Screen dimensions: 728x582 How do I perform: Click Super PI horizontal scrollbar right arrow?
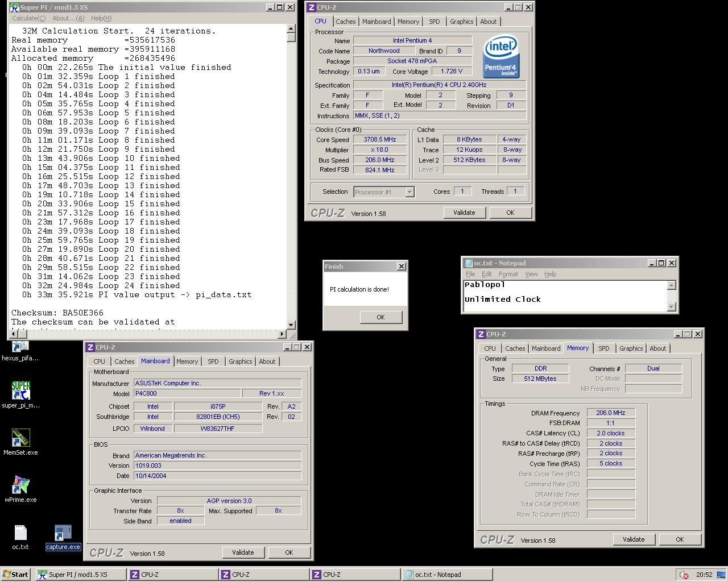282,334
